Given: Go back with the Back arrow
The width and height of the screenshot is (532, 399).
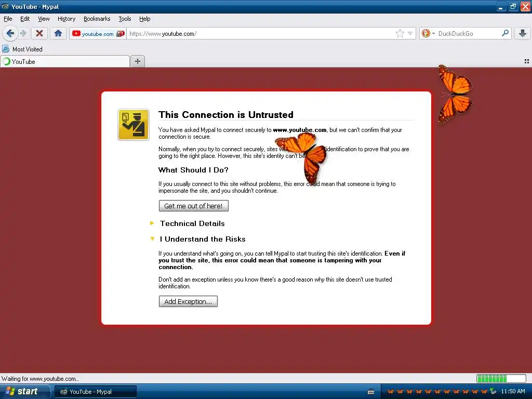Looking at the screenshot, I should pos(10,33).
